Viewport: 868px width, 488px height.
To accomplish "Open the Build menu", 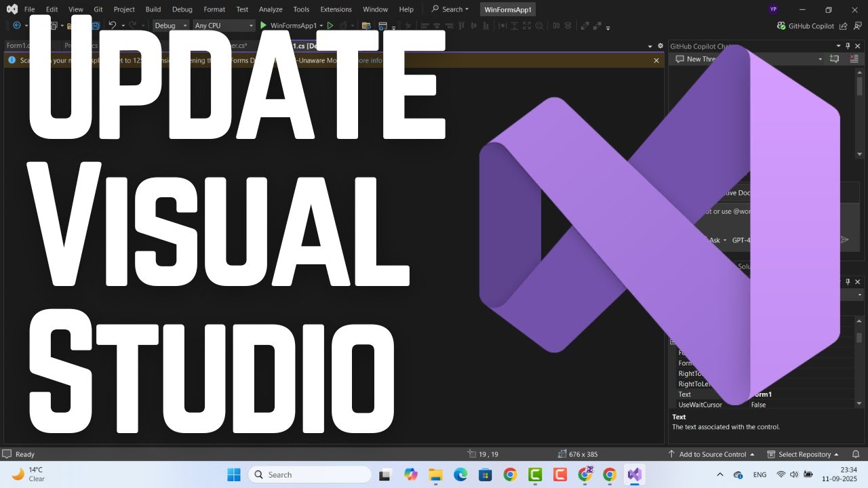I will (153, 9).
